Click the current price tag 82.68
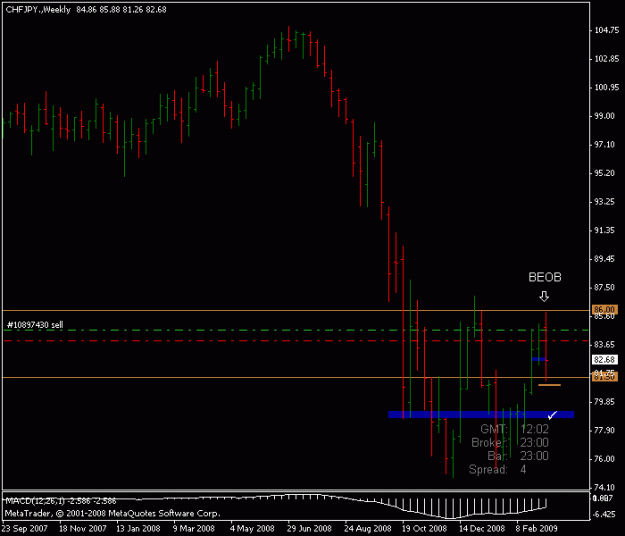This screenshot has width=625, height=536. pyautogui.click(x=605, y=360)
